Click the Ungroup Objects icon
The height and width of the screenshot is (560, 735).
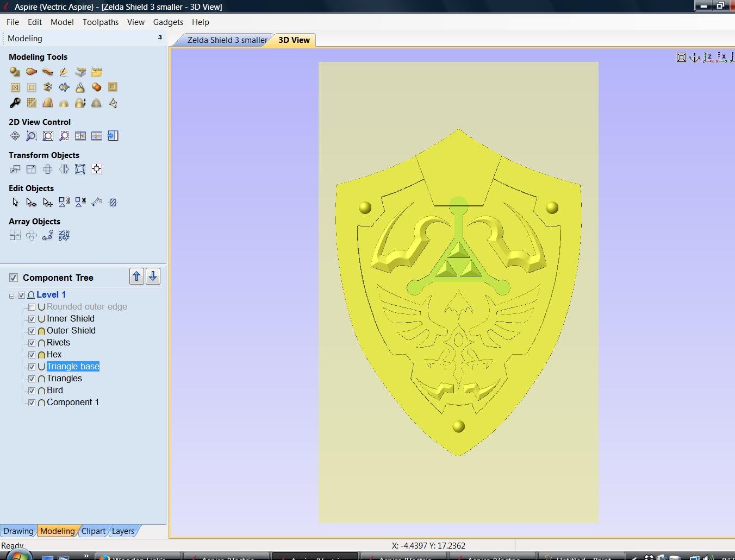coord(80,202)
